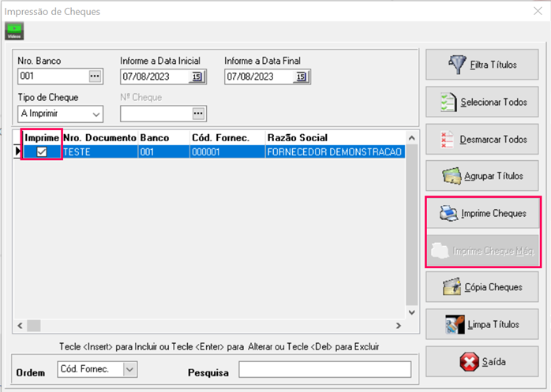Click the green Vídeos icon
The height and width of the screenshot is (392, 551).
click(14, 31)
